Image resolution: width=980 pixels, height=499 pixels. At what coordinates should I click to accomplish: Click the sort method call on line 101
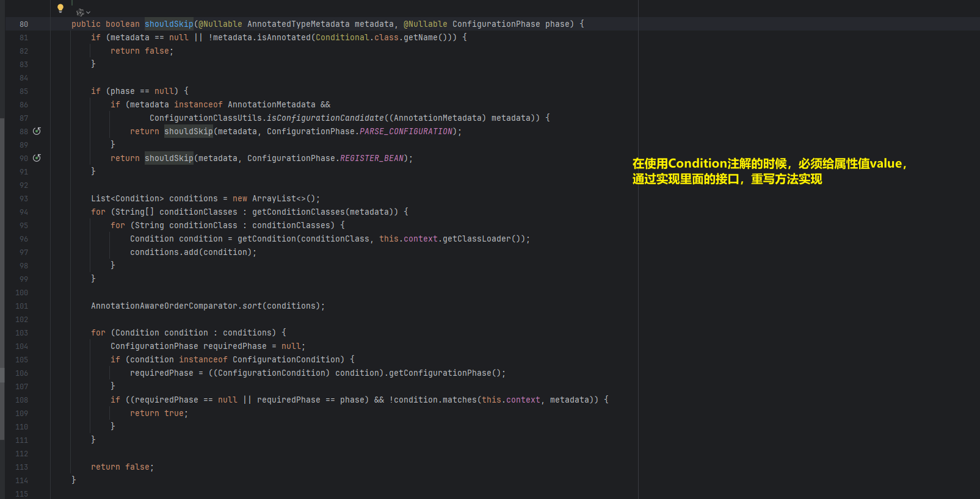(252, 306)
